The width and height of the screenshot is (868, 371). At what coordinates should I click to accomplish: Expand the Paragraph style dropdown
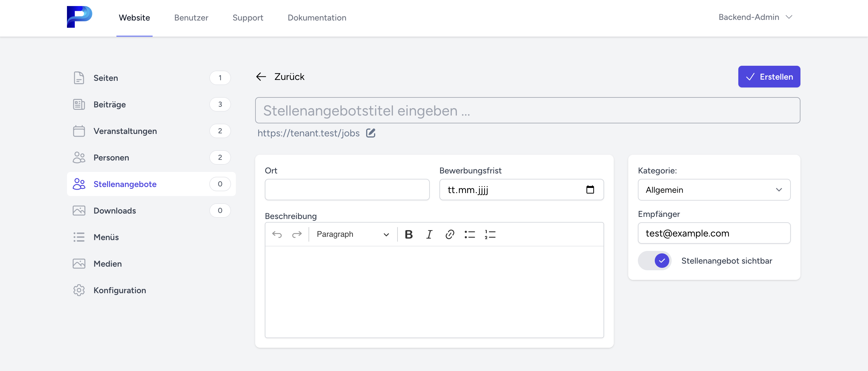[x=353, y=234]
